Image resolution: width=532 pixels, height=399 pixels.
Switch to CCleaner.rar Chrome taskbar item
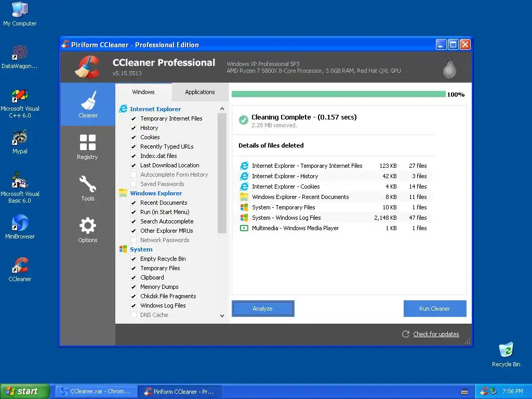(x=96, y=391)
